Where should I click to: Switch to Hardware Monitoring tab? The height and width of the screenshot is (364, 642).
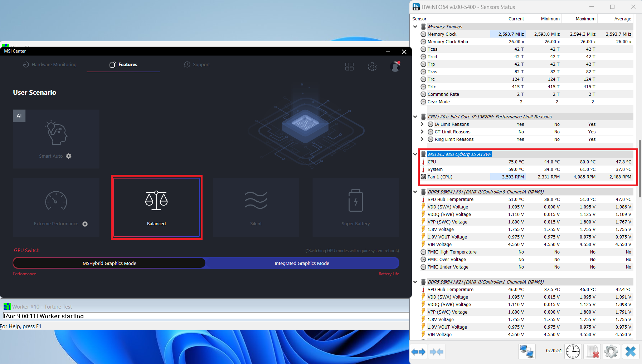(50, 65)
